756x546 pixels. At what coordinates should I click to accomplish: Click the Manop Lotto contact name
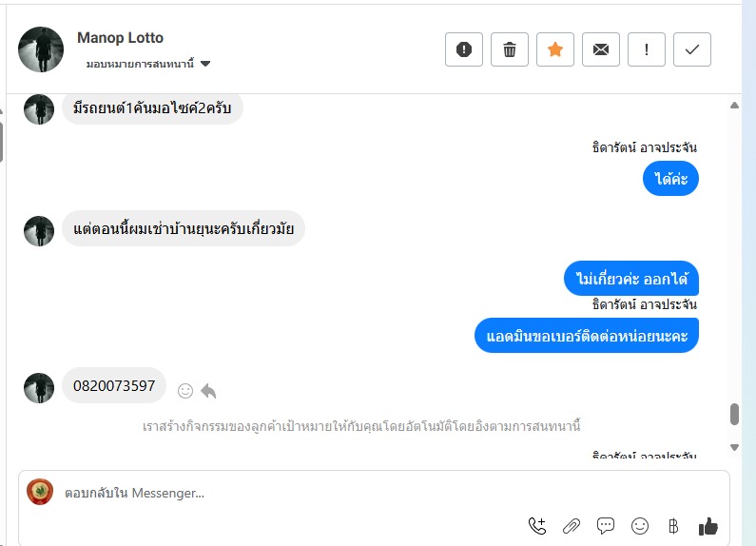click(x=120, y=38)
